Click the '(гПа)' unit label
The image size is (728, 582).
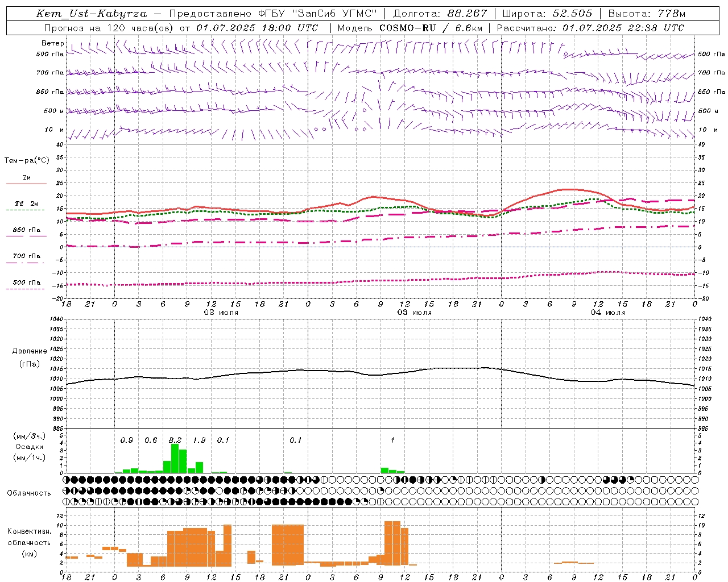click(x=30, y=364)
